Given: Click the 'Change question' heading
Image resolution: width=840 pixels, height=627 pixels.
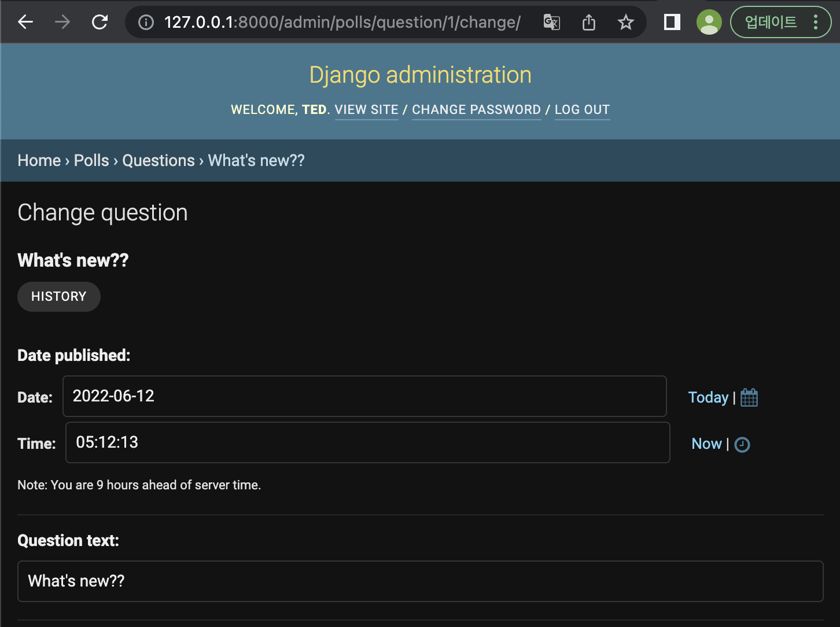Looking at the screenshot, I should (103, 213).
